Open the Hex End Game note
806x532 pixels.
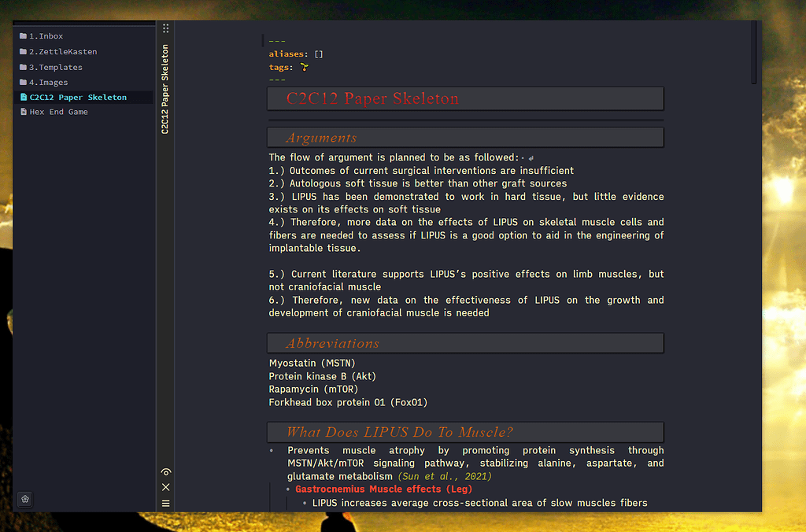59,112
